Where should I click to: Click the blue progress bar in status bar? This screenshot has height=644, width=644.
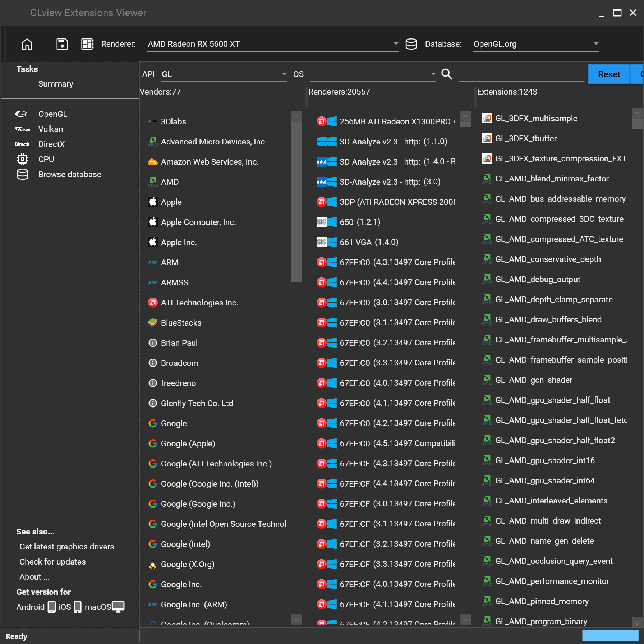610,636
